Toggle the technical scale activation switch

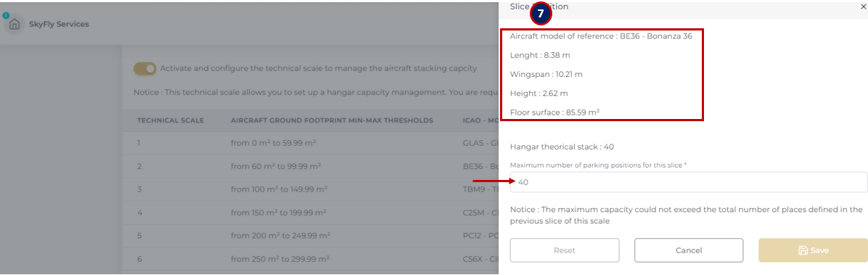[x=145, y=69]
